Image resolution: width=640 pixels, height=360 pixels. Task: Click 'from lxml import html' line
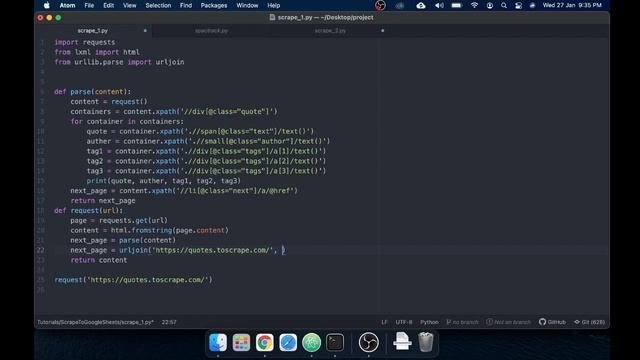coord(97,52)
